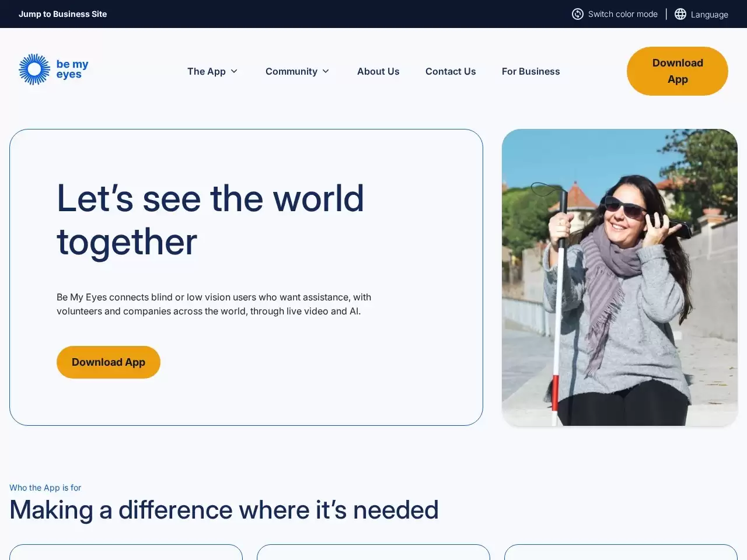Click the woman with cane photo

[620, 278]
